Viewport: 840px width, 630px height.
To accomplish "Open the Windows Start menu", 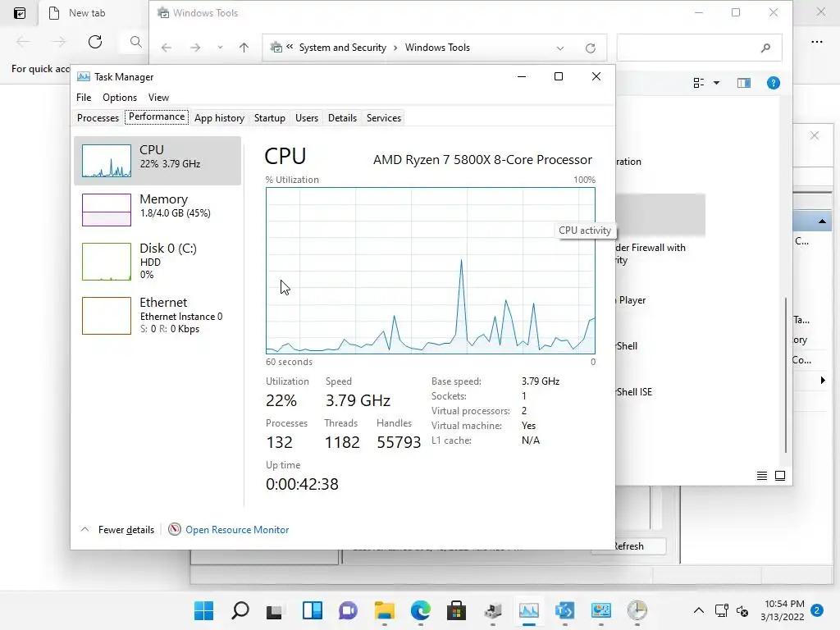I will point(203,610).
